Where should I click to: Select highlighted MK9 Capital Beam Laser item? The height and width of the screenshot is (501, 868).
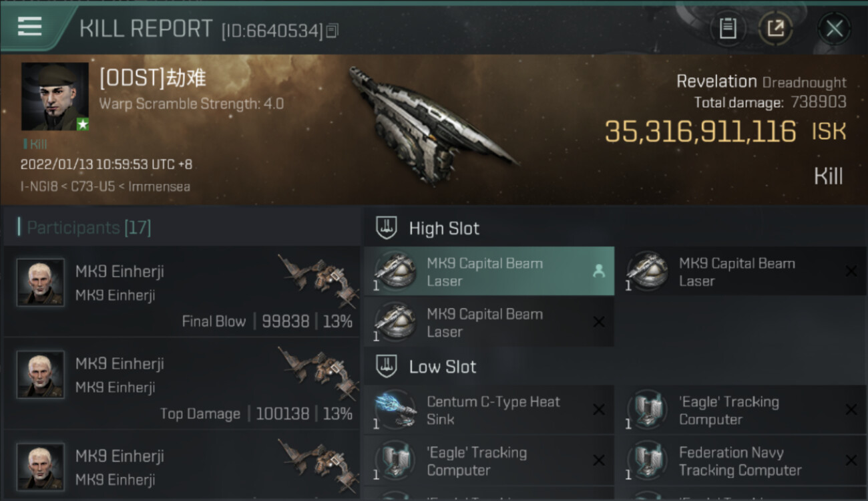tap(489, 271)
